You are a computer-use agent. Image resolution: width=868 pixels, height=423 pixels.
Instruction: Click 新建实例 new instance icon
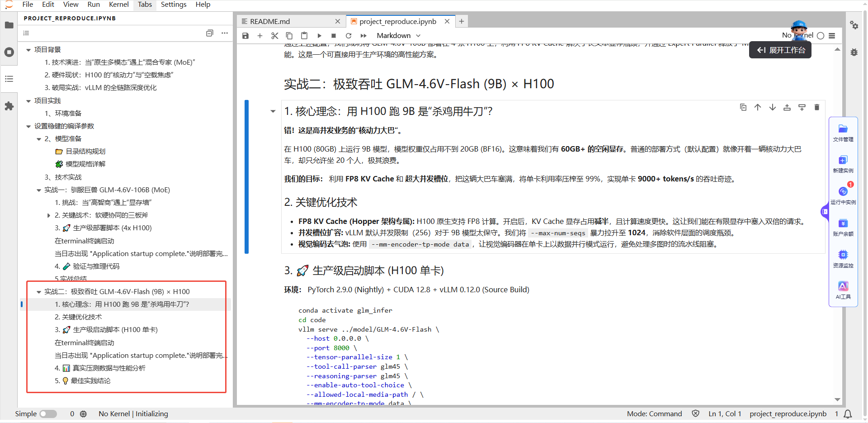coord(843,164)
